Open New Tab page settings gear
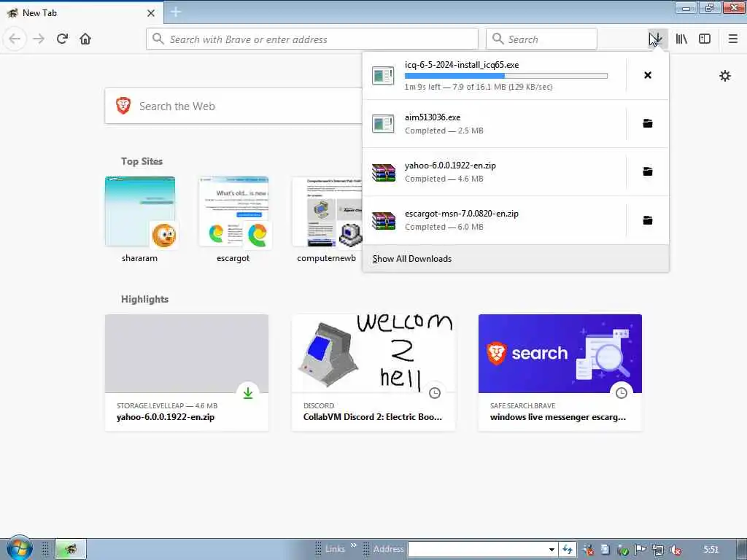The image size is (747, 560). click(725, 76)
